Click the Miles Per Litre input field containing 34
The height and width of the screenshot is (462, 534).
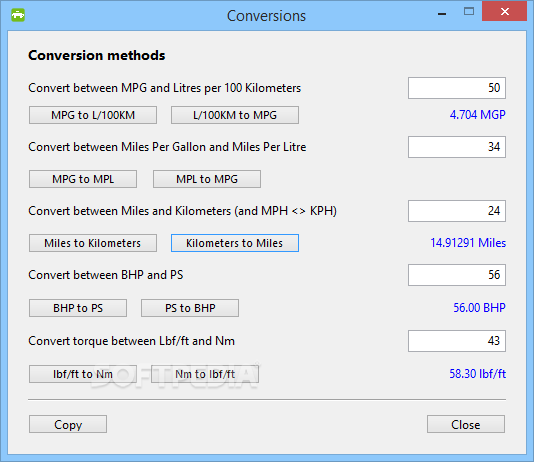coord(457,147)
